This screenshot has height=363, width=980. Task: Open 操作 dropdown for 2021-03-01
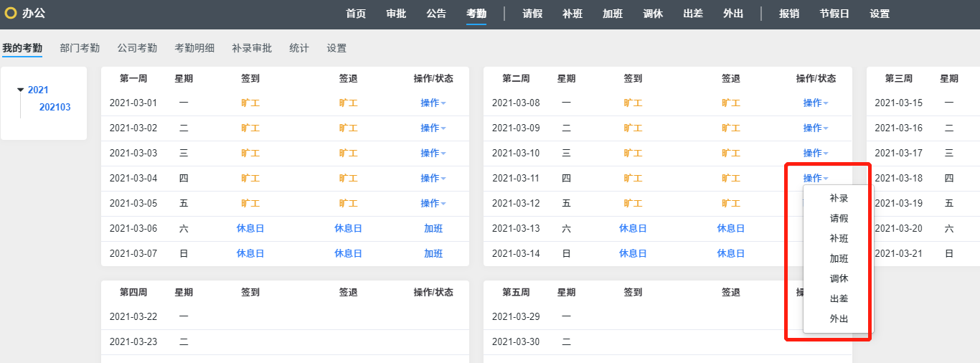(433, 103)
